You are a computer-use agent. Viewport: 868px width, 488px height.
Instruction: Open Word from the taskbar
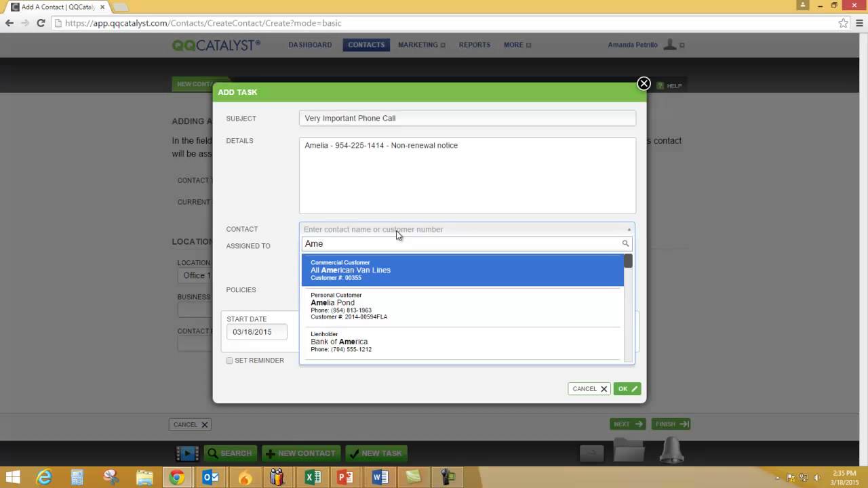pyautogui.click(x=380, y=477)
